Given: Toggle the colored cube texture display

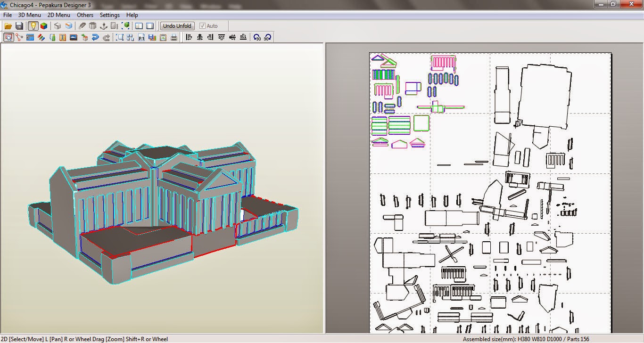Looking at the screenshot, I should point(44,26).
